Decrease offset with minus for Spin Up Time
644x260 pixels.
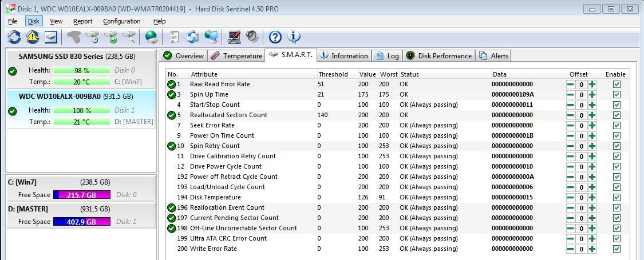click(x=571, y=95)
